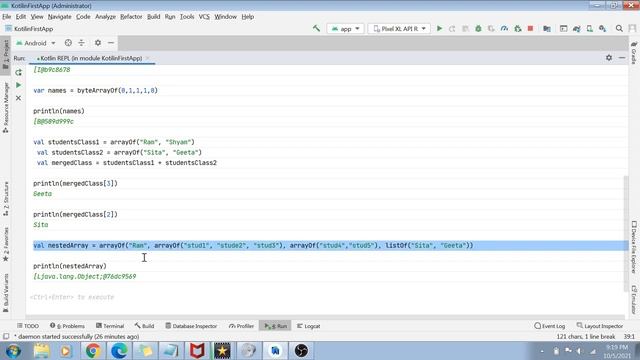
Task: Toggle Device File Explorer side tab
Action: tap(634, 247)
